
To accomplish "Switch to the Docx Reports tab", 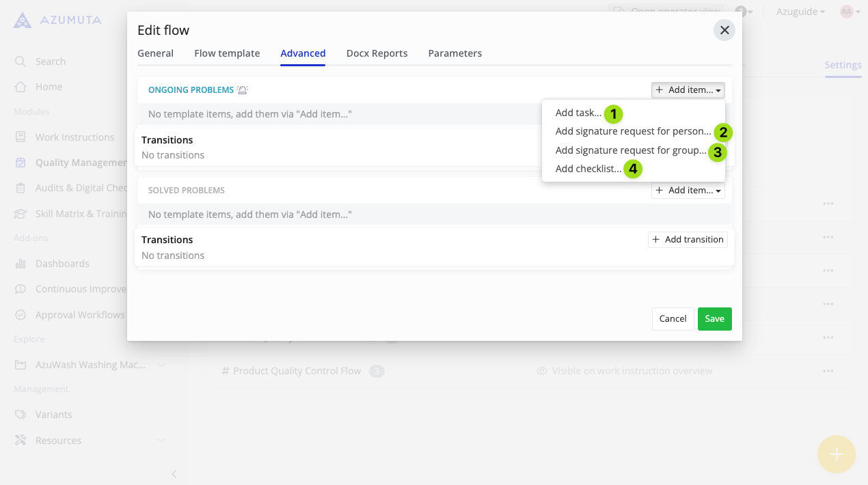I will [x=377, y=53].
